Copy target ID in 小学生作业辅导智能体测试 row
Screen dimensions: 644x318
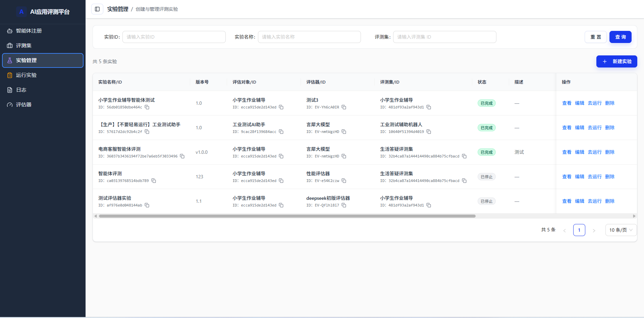(x=281, y=107)
